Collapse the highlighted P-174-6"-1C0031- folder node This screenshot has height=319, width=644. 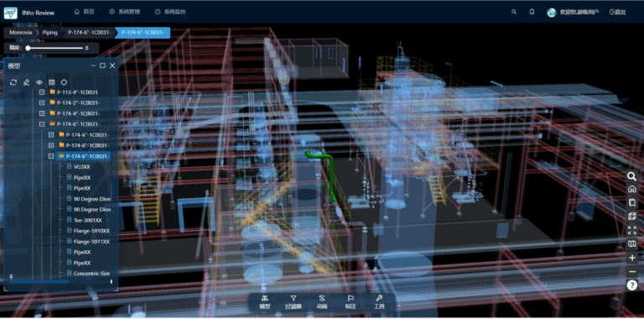[x=51, y=156]
